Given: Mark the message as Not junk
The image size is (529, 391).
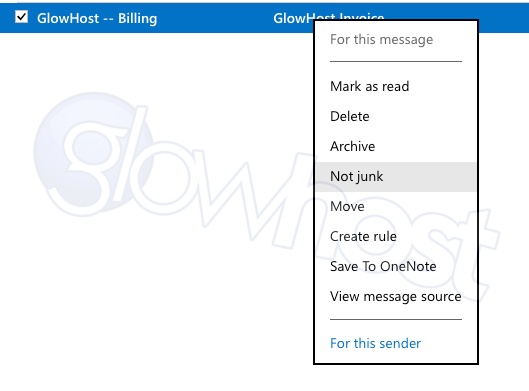Looking at the screenshot, I should (x=396, y=176).
